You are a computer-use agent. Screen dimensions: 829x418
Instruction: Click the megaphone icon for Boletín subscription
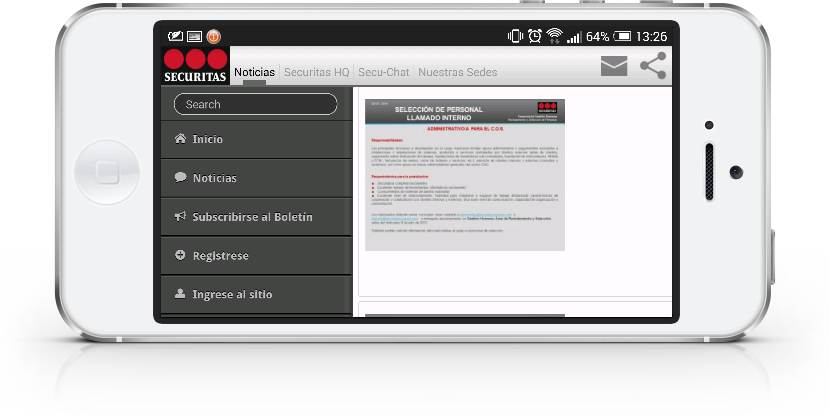[x=180, y=216]
